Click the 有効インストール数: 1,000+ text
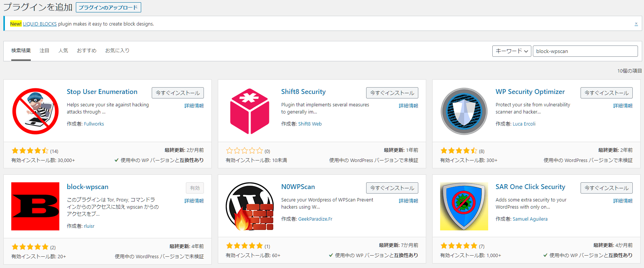The width and height of the screenshot is (644, 268). click(x=471, y=255)
